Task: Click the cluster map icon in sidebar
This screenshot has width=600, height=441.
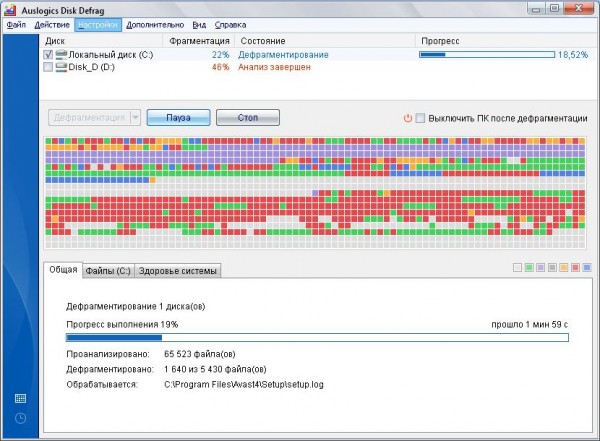Action: pos(20,399)
